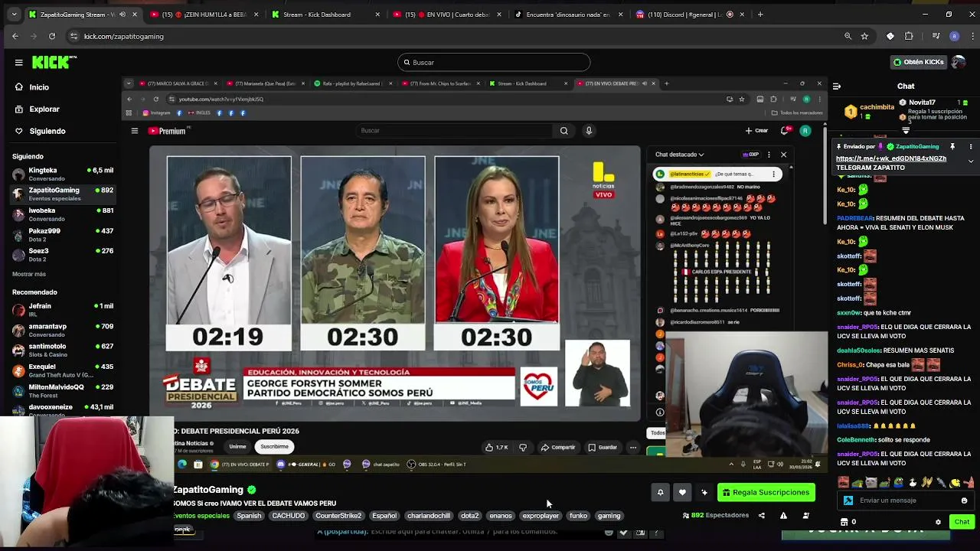Click the green Chat send button
980x551 pixels.
[962, 522]
